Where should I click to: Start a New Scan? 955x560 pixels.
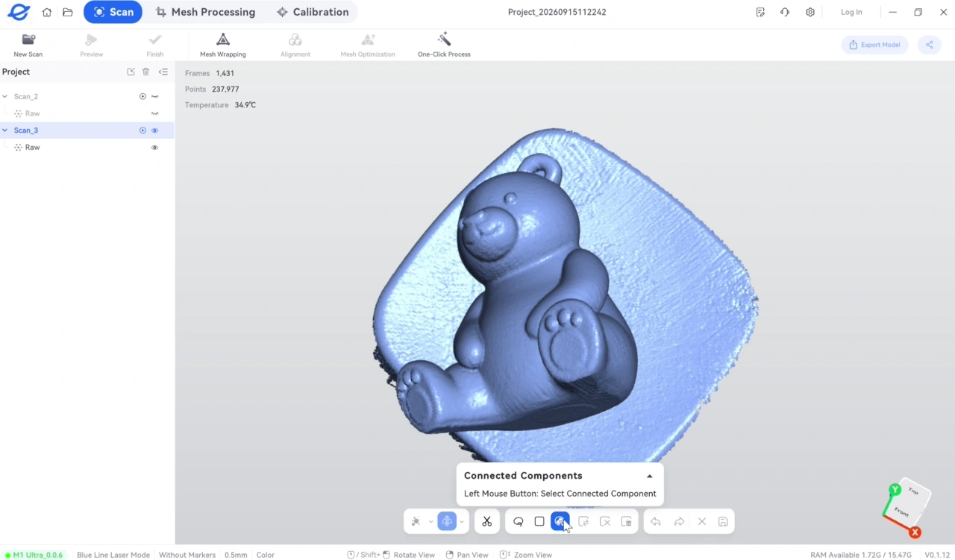(28, 45)
